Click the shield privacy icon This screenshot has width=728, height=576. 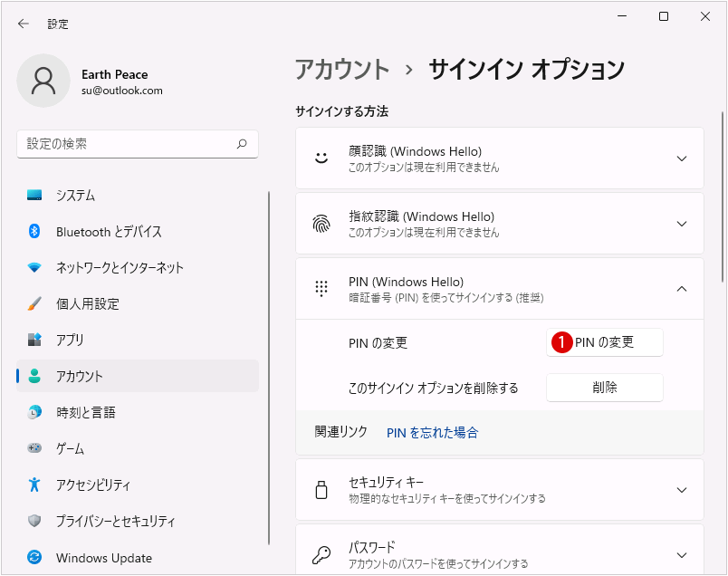tap(34, 521)
